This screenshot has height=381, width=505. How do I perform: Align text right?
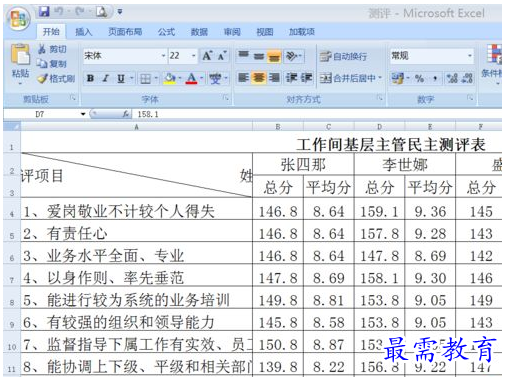[x=274, y=78]
